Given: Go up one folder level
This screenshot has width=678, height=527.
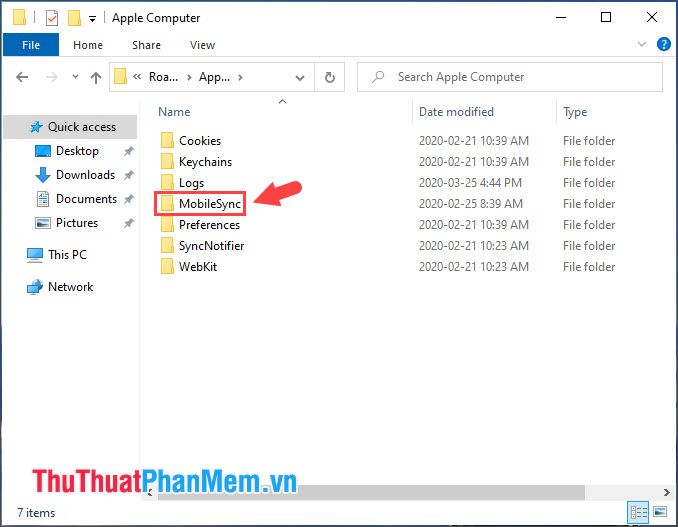Looking at the screenshot, I should [96, 77].
